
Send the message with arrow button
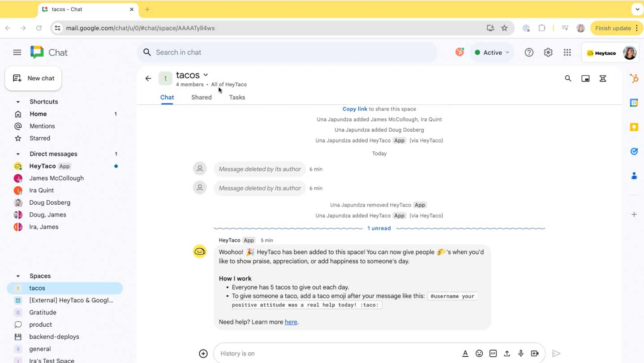[556, 354]
